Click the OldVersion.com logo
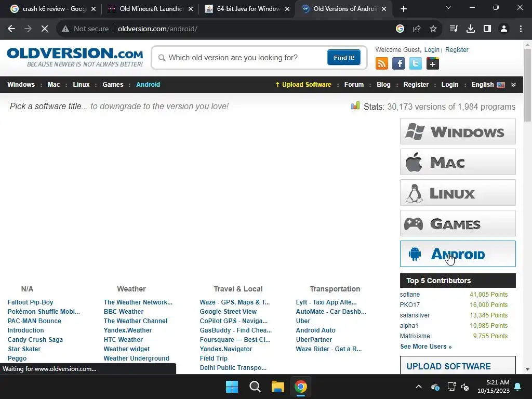This screenshot has width=532, height=399. pos(75,57)
